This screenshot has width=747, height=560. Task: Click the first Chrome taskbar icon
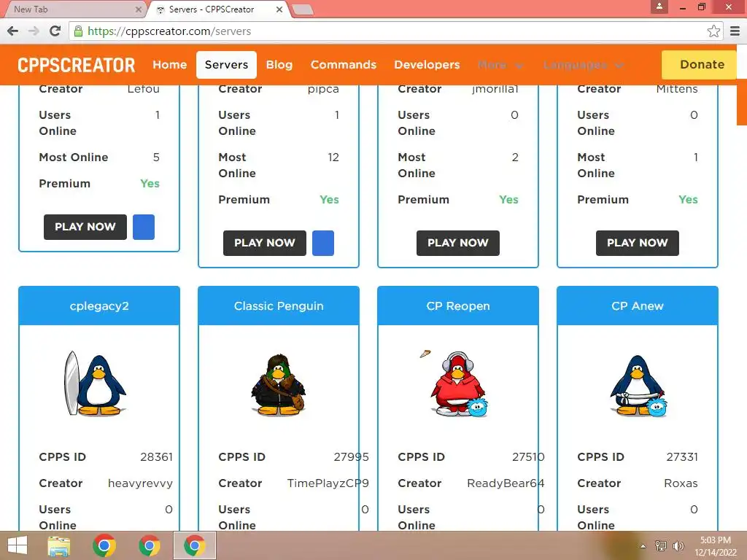tap(104, 545)
